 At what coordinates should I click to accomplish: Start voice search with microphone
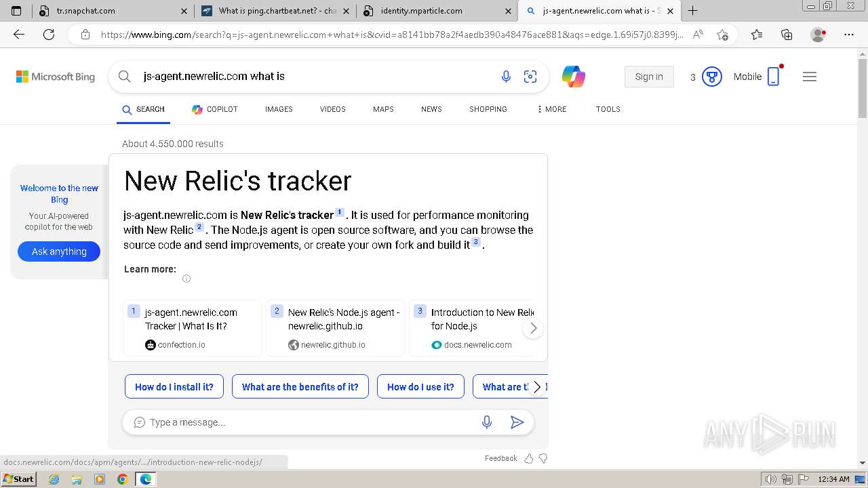pos(506,77)
